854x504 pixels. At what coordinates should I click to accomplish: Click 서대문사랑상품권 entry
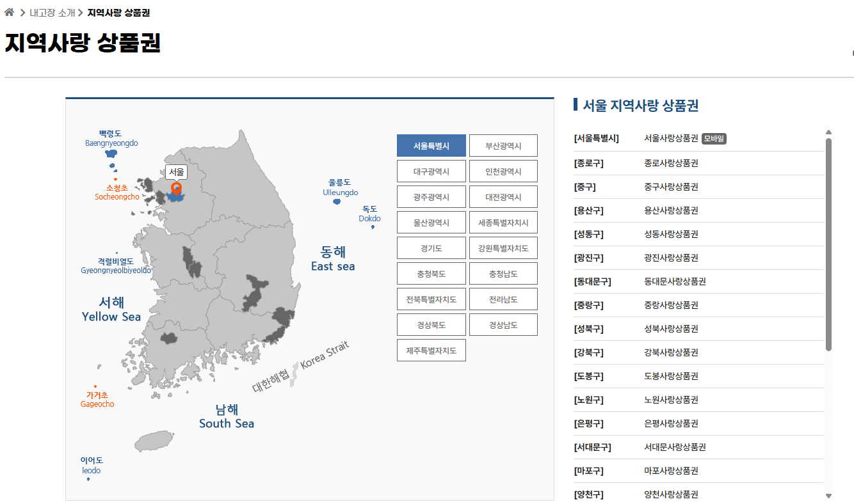[675, 447]
